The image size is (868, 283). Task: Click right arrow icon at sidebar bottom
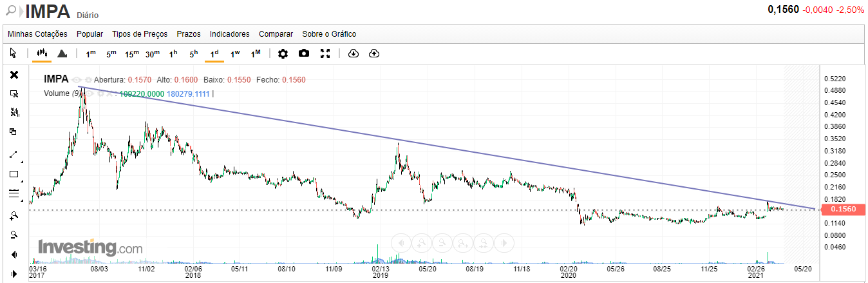coord(14,274)
